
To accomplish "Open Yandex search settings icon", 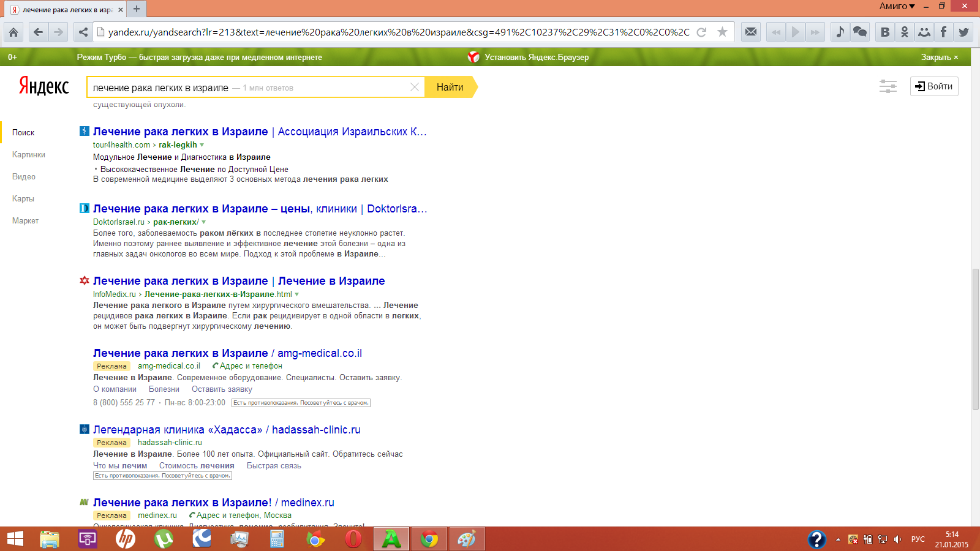I will 888,86.
